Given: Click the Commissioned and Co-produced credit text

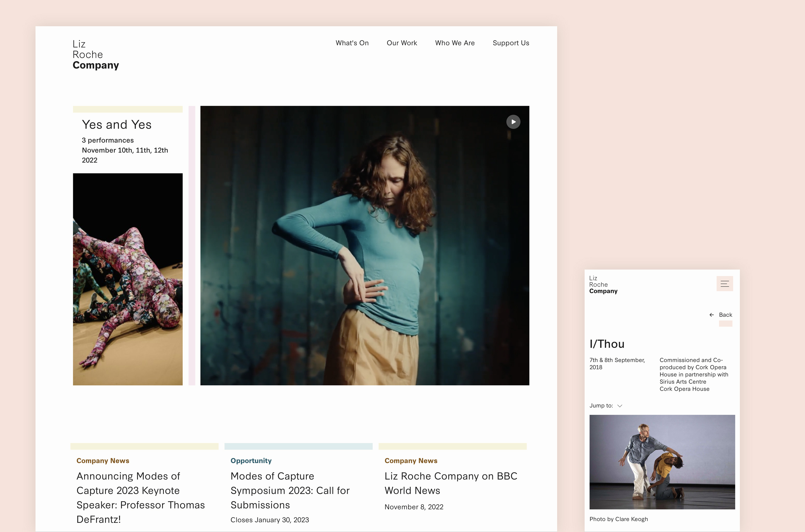Looking at the screenshot, I should (694, 374).
